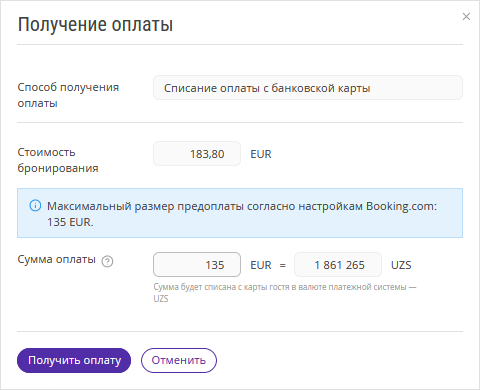This screenshot has width=480, height=390.
Task: Focus the 135 EUR payment amount field
Action: click(197, 265)
